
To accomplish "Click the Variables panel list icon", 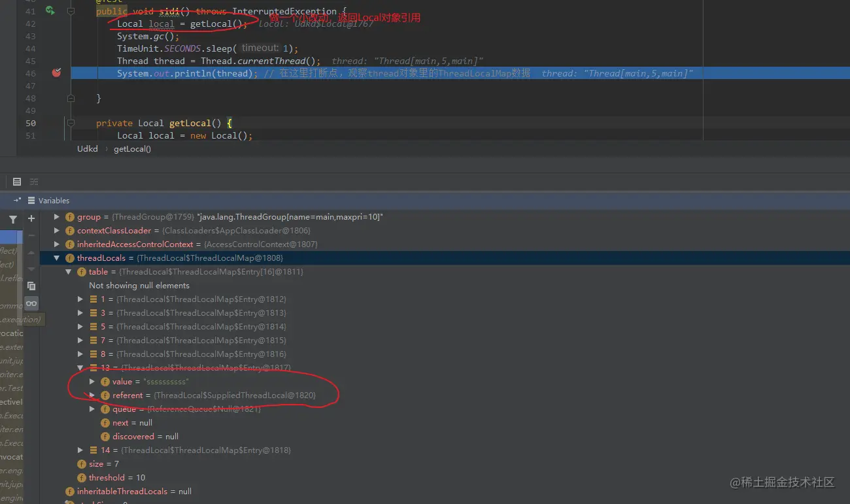I will pos(31,201).
